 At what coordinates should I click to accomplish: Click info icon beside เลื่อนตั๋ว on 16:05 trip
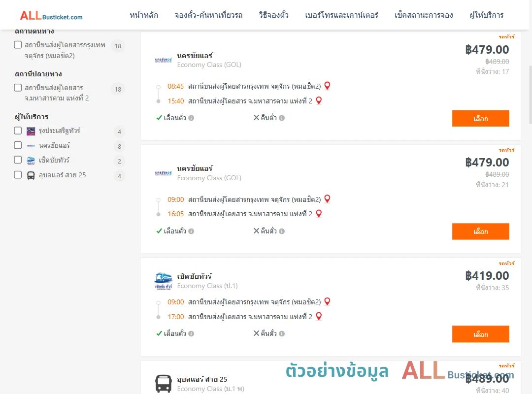191,231
